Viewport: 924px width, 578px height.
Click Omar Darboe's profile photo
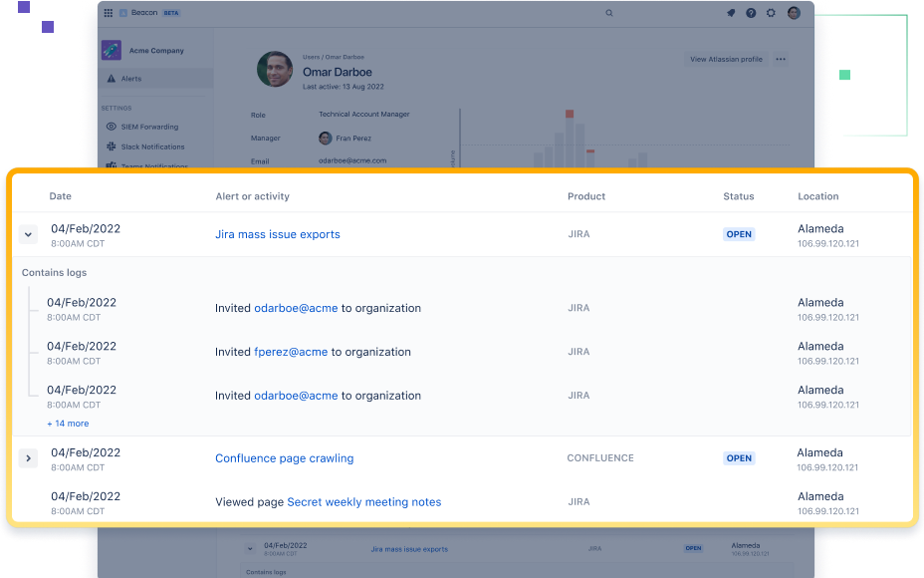275,69
